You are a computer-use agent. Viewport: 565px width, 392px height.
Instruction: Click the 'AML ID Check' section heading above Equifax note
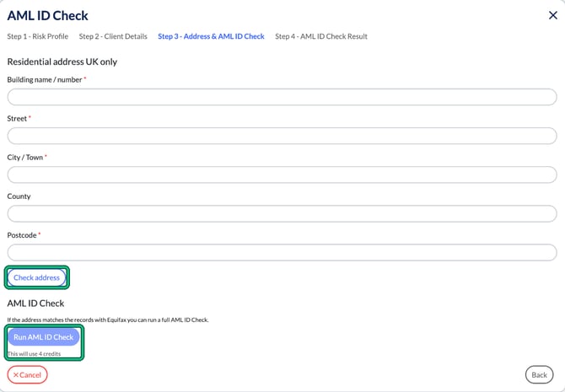click(35, 303)
